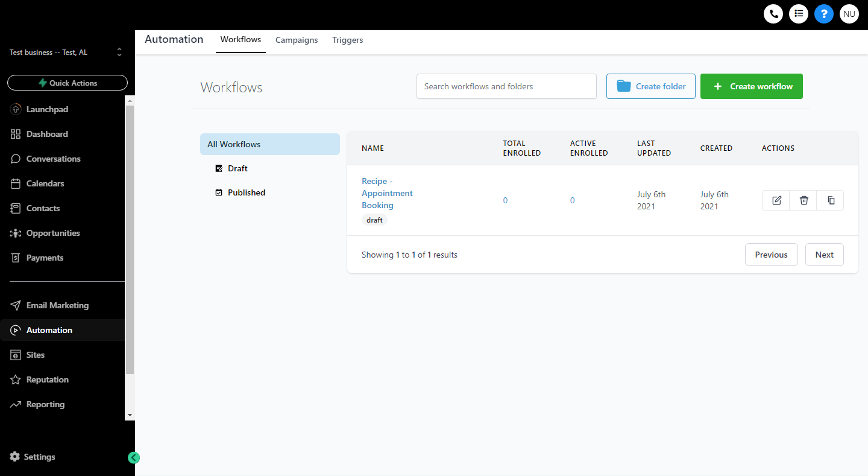Click the Previous page button
Viewport: 868px width, 476px height.
772,255
